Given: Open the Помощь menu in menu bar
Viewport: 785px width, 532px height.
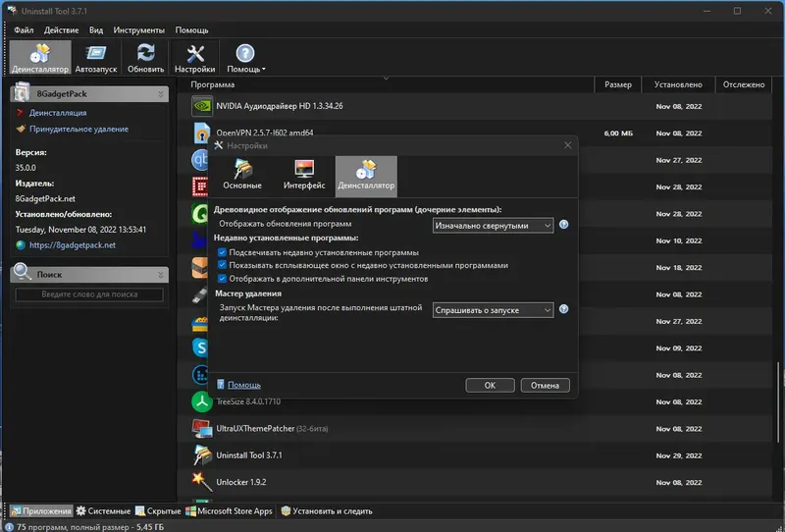Looking at the screenshot, I should 191,30.
